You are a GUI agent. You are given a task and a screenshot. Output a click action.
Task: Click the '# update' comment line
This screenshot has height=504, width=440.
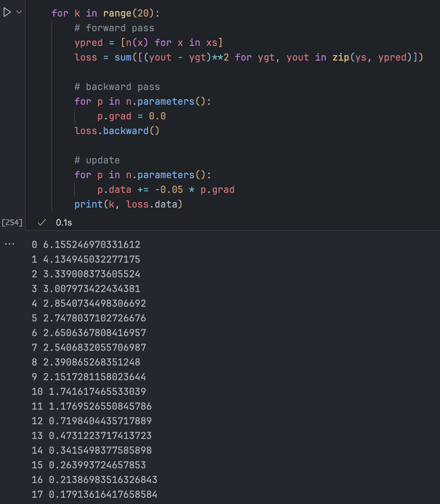pos(97,161)
